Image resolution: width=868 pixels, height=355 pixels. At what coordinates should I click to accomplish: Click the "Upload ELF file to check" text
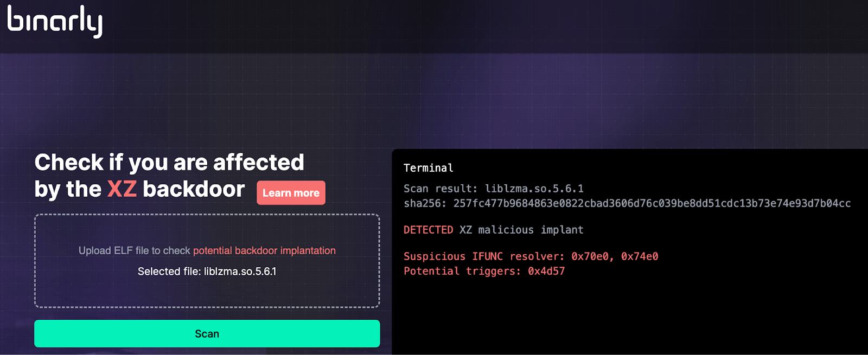[x=135, y=250]
